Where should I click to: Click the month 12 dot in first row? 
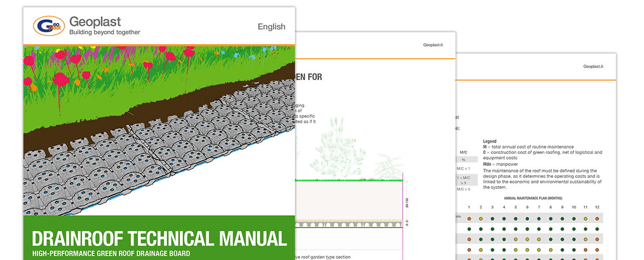point(597,218)
